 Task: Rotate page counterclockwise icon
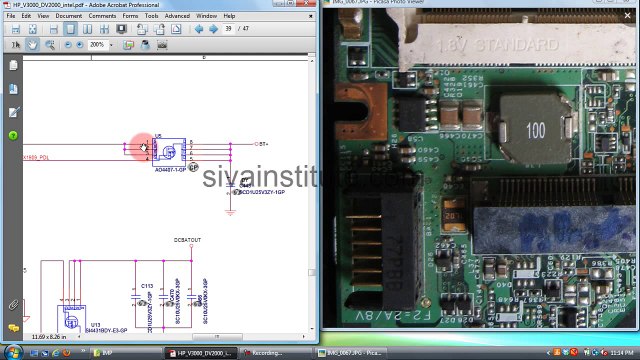[142, 29]
